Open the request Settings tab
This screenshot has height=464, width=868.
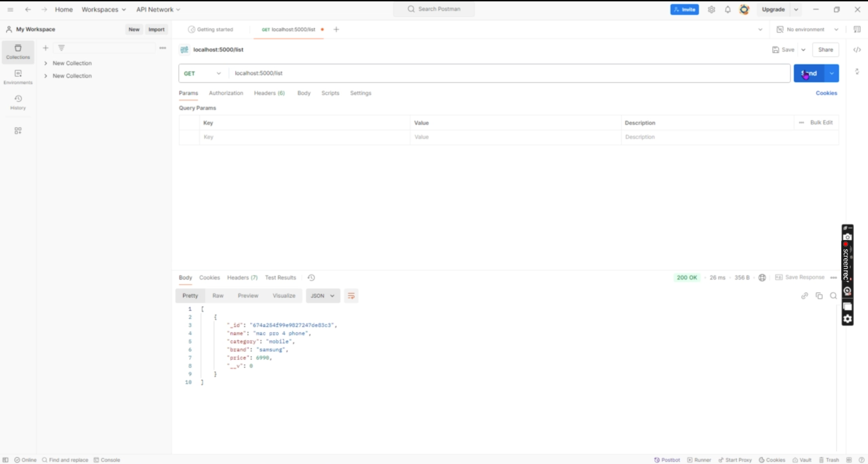[361, 93]
